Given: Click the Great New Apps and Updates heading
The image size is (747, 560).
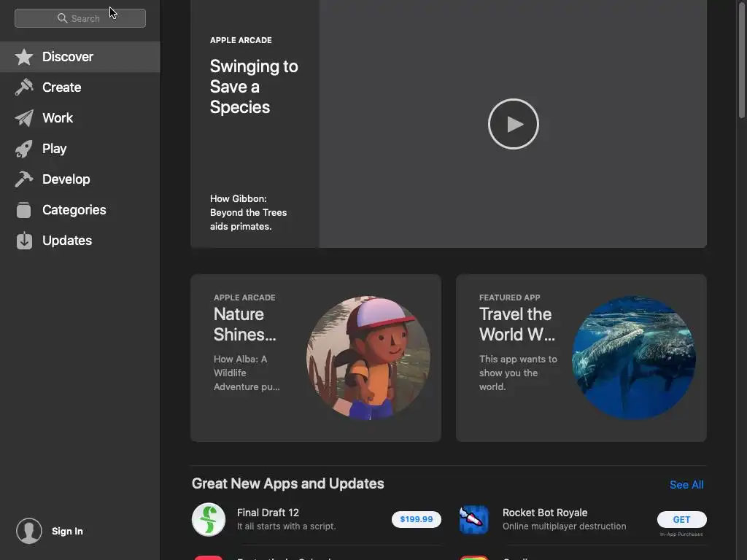Looking at the screenshot, I should coord(287,484).
